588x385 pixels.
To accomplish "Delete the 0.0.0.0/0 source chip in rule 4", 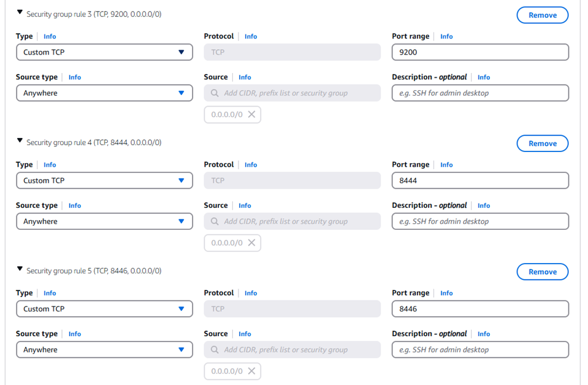I will pos(251,243).
